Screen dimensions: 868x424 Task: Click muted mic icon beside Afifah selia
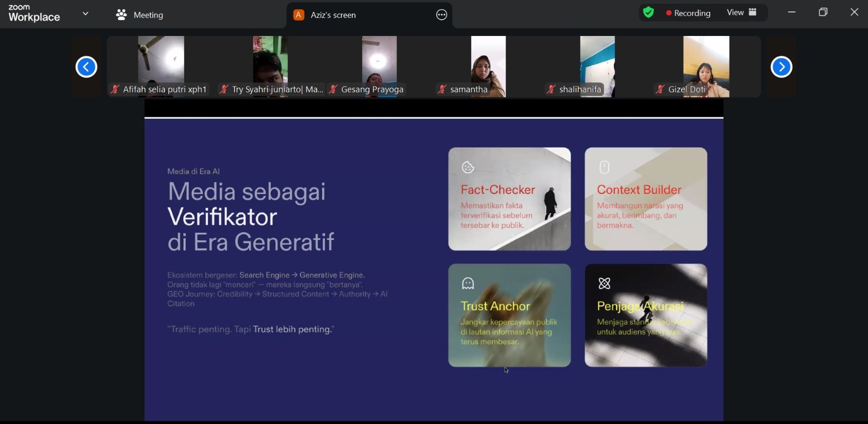tap(114, 89)
